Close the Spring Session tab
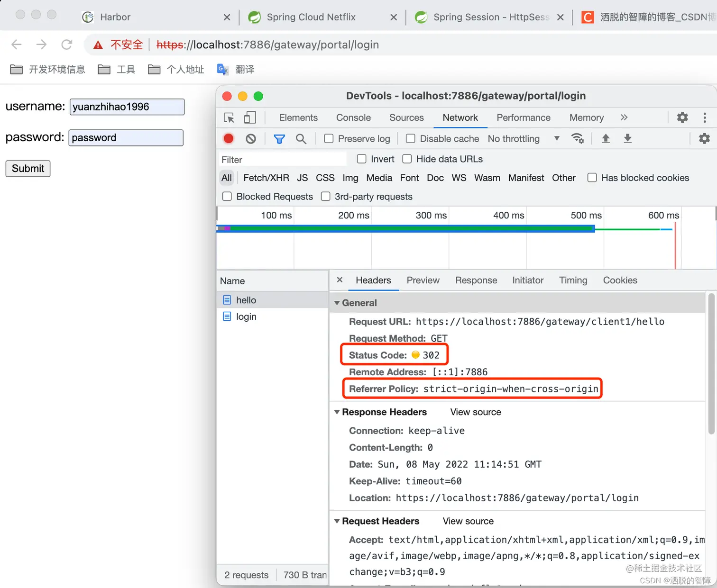This screenshot has width=717, height=588. (561, 18)
